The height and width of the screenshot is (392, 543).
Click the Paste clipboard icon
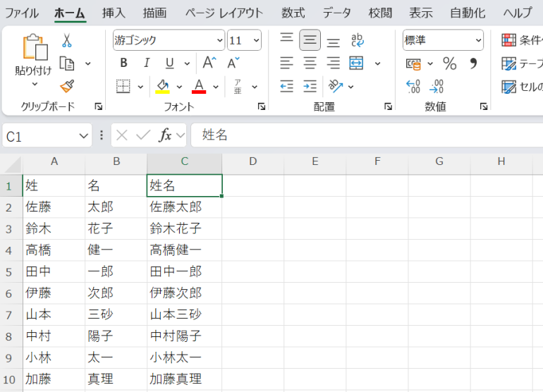[35, 47]
